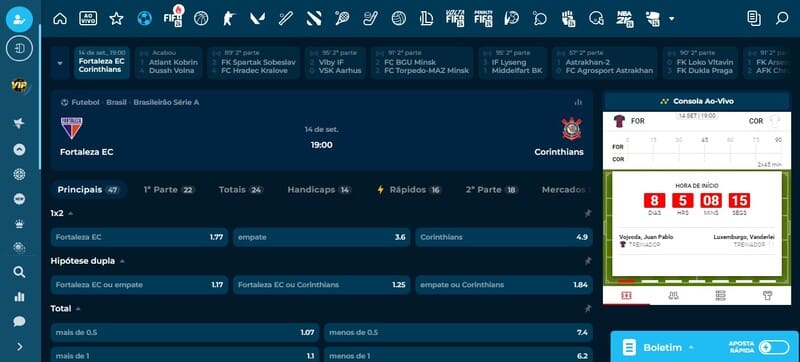Screen dimensions: 800x362
Task: Select the volleyball sport icon
Action: tap(398, 19)
